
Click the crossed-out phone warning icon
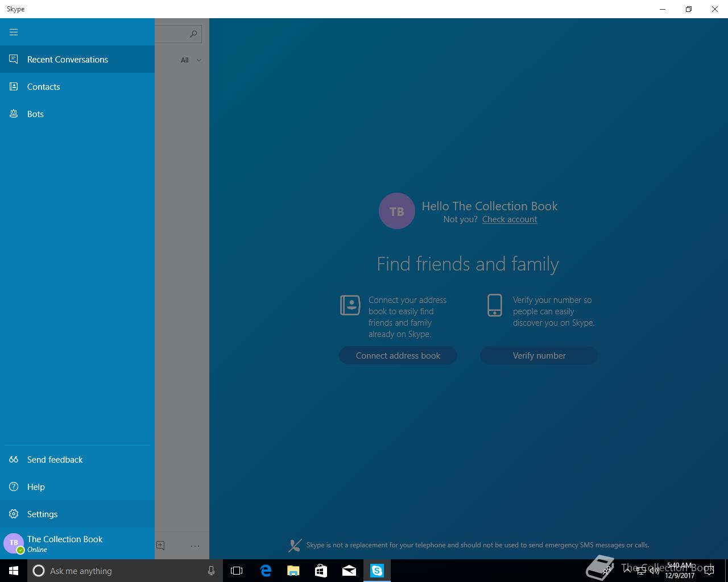(295, 545)
